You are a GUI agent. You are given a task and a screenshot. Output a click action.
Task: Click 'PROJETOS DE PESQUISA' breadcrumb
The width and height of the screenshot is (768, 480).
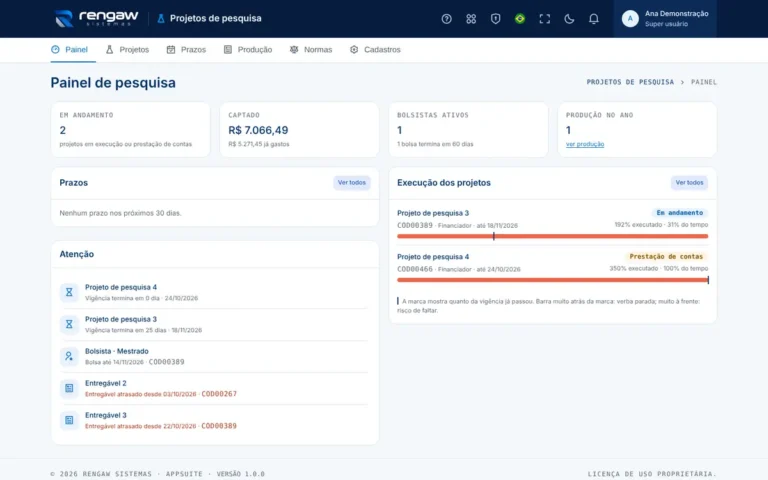pos(630,82)
